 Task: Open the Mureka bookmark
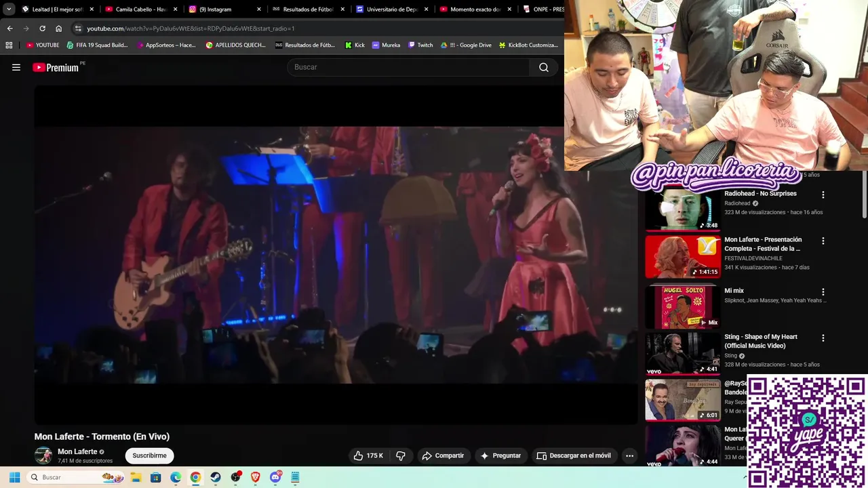click(x=386, y=45)
